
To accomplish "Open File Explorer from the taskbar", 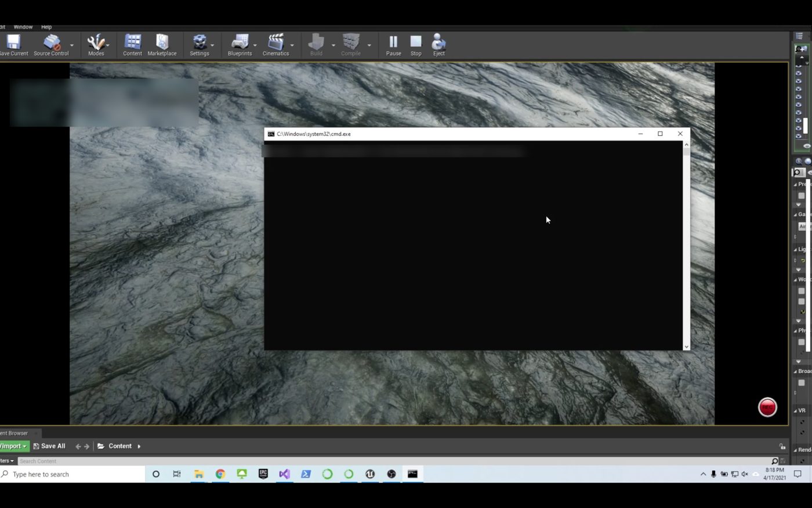I will (199, 474).
